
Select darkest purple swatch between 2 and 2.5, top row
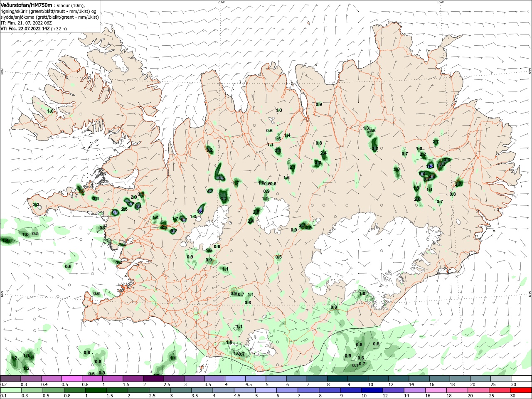point(153,379)
